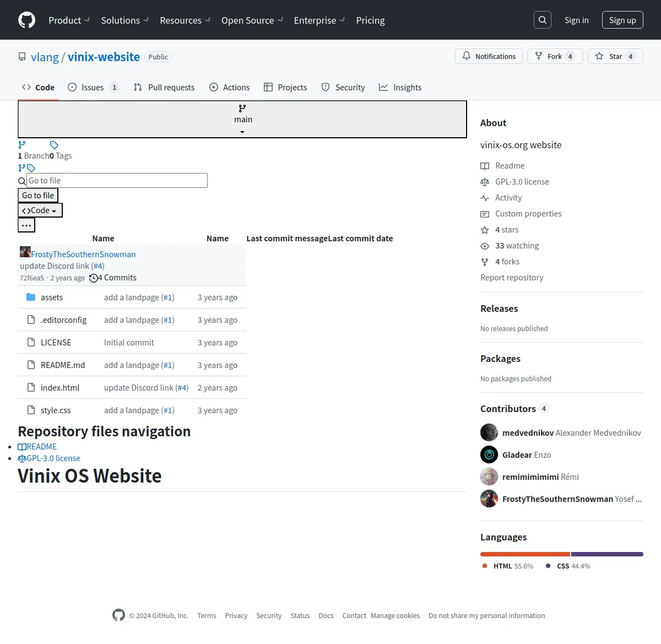Screen dimensions: 661x644
Task: Switch to the Pull requests tab
Action: click(x=164, y=87)
